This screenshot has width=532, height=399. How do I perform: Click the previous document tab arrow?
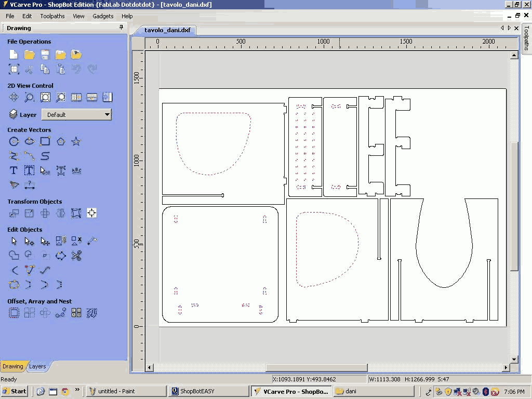(x=502, y=28)
